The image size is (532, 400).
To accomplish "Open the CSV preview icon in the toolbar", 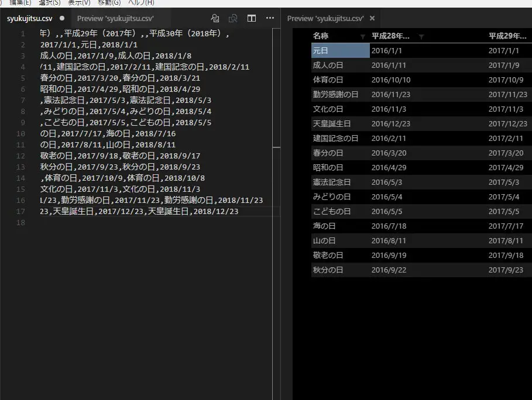I will [215, 18].
